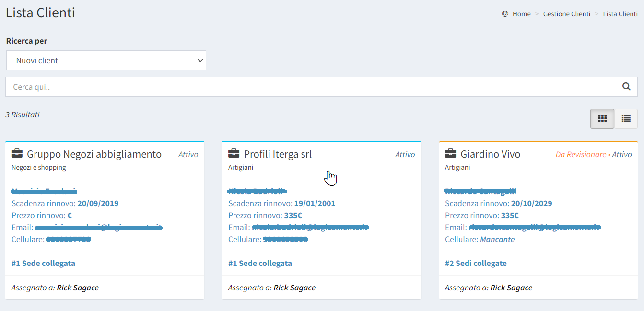Switch to list view layout

point(626,118)
